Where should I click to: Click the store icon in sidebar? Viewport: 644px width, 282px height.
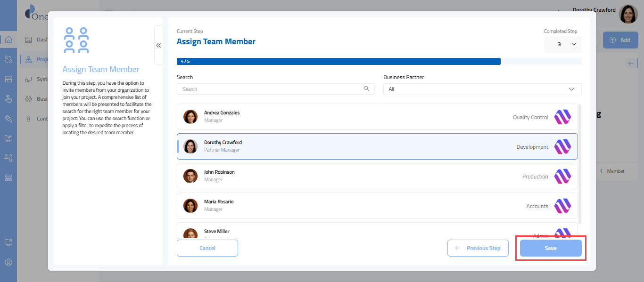pyautogui.click(x=8, y=79)
